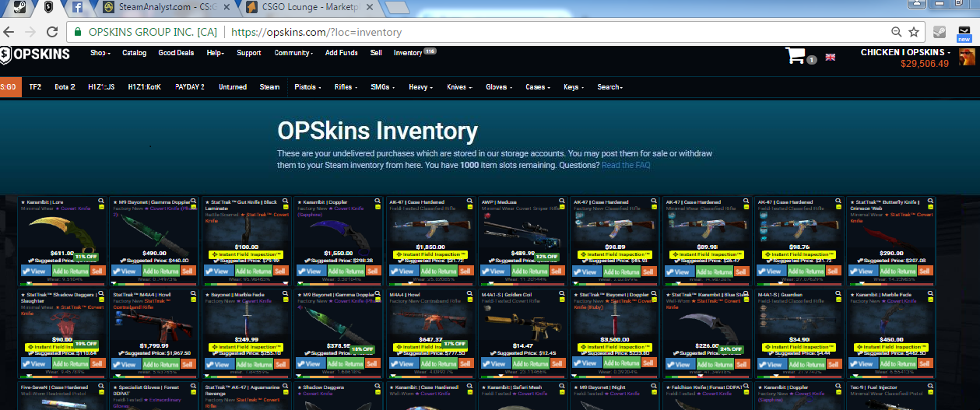Select the Dota 2 game tab

pyautogui.click(x=65, y=87)
